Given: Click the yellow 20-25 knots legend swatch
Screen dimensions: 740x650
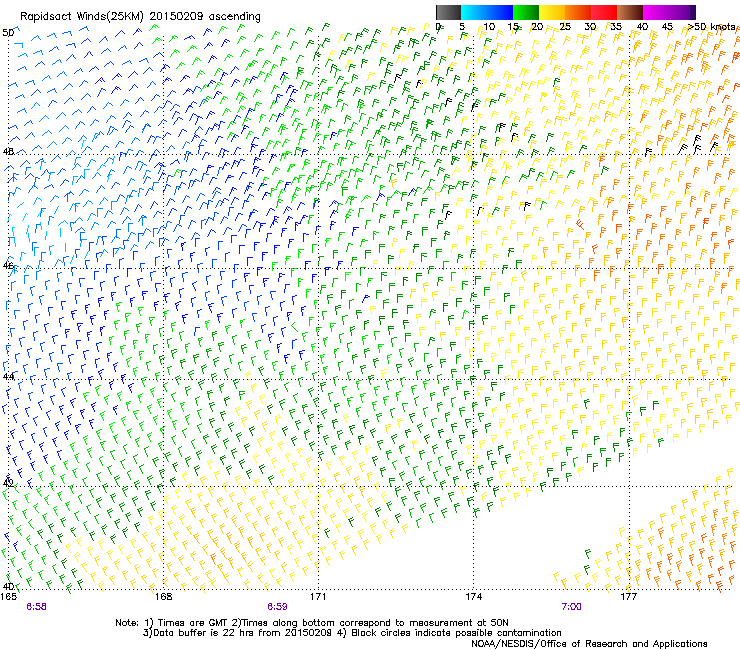Looking at the screenshot, I should (x=552, y=12).
